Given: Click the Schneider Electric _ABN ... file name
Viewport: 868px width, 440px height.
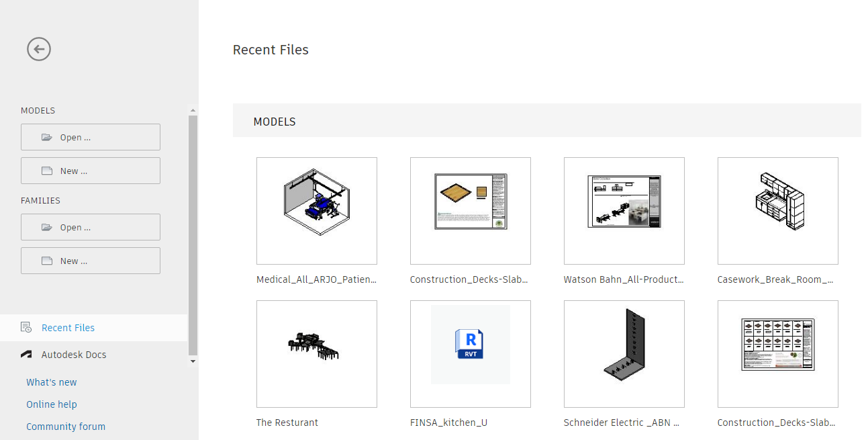Looking at the screenshot, I should [x=622, y=423].
